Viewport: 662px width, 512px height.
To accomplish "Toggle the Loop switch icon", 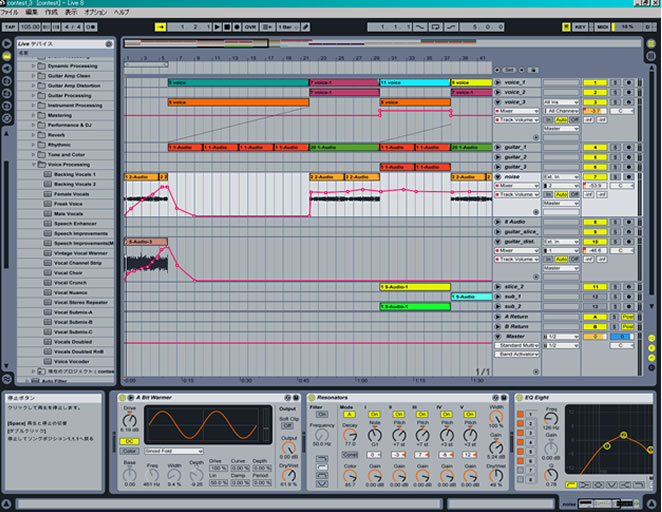I will coord(435,27).
